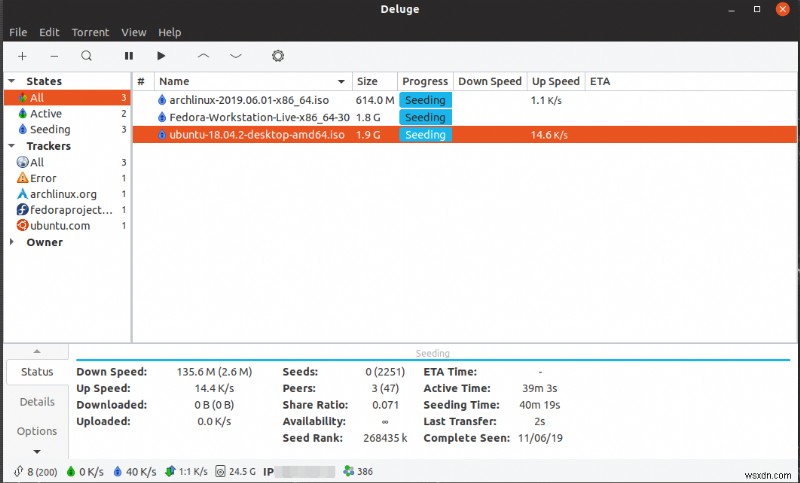Click the connections count 8 (200) indicator

(x=36, y=472)
